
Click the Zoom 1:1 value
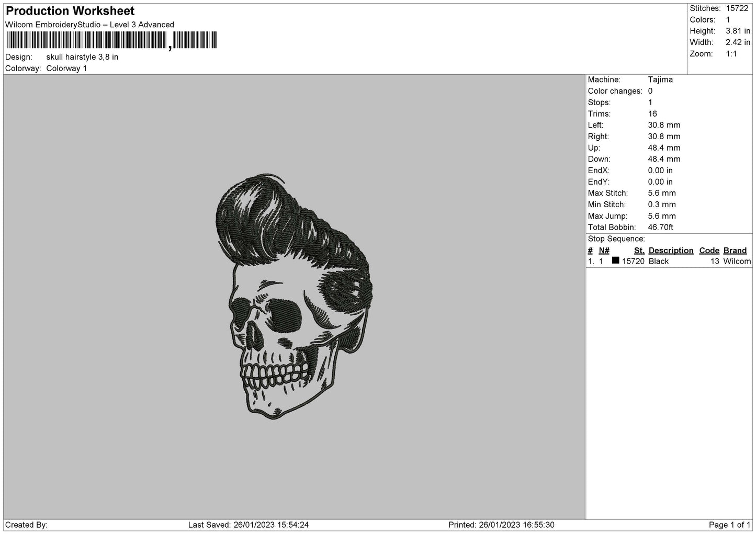tap(731, 54)
